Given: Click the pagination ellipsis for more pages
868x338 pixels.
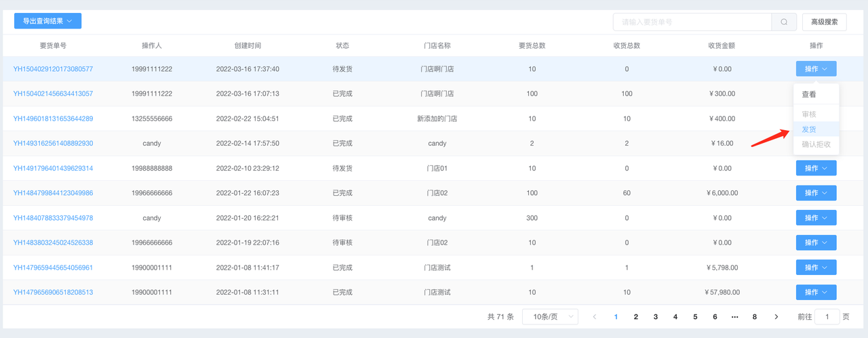Looking at the screenshot, I should coord(735,317).
